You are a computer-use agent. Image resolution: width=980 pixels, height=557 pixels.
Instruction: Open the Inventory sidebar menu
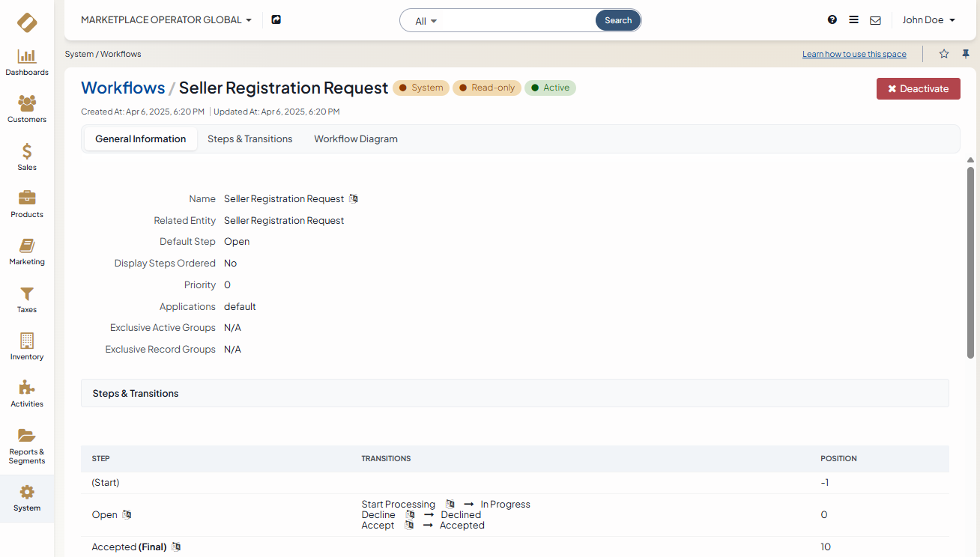tap(27, 347)
